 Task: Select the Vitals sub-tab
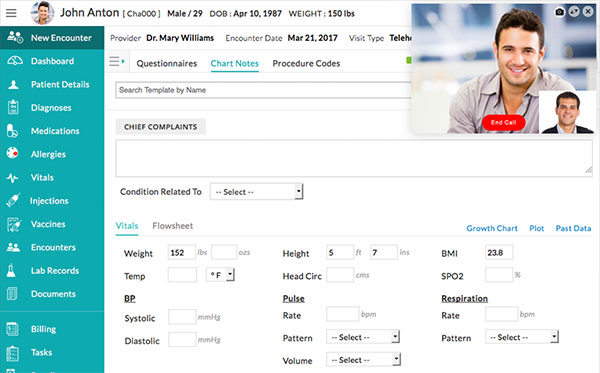coord(127,226)
